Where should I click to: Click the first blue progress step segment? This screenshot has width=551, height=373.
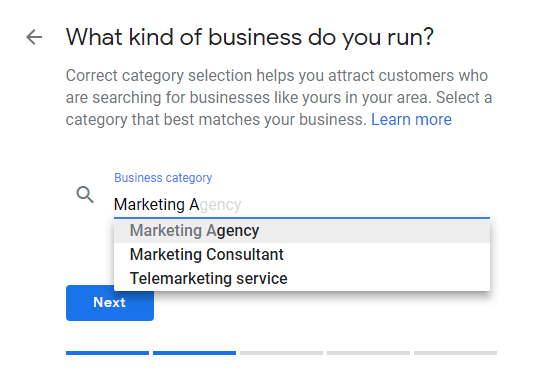[107, 353]
